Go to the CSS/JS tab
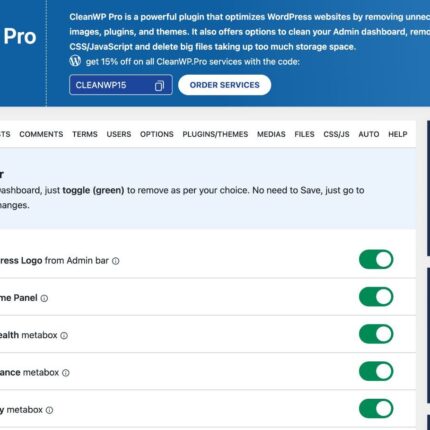The height and width of the screenshot is (430, 430). pyautogui.click(x=336, y=134)
